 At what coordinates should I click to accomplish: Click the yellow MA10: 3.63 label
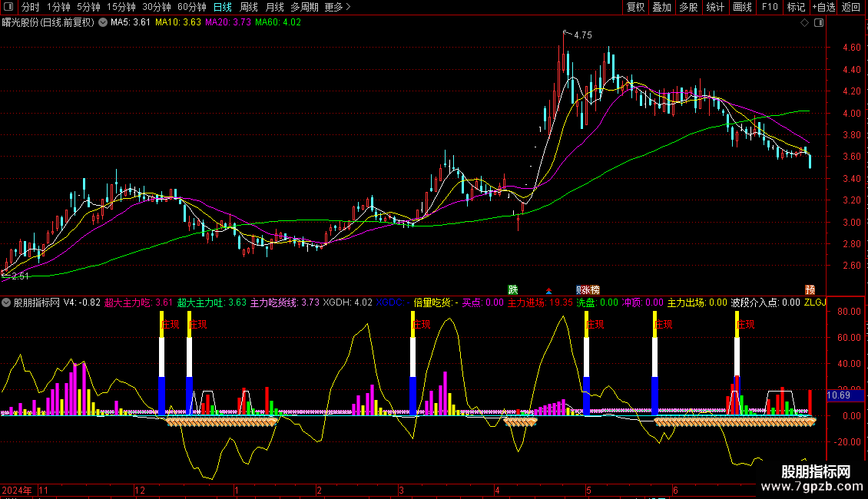click(178, 23)
